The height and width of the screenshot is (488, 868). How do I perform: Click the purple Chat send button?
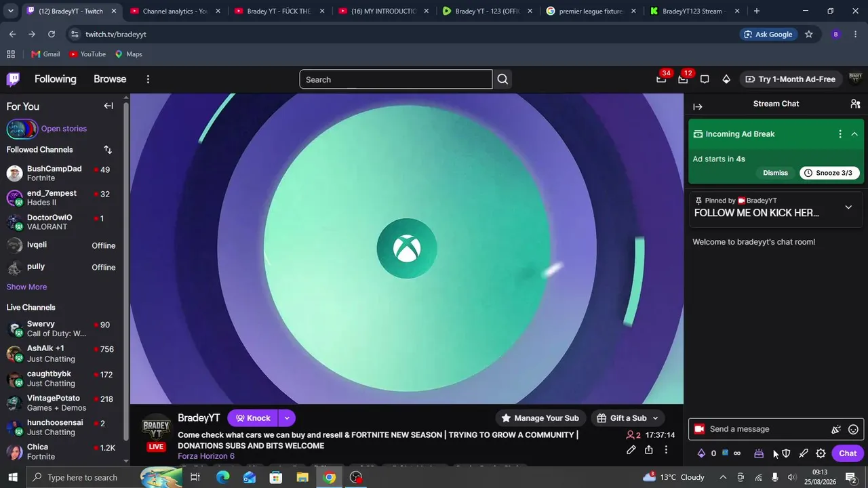(x=848, y=453)
